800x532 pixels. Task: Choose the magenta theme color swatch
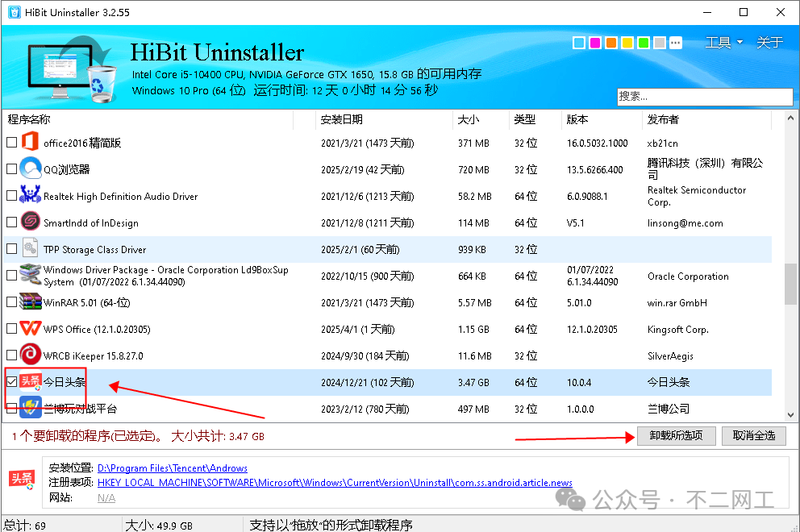(x=595, y=43)
